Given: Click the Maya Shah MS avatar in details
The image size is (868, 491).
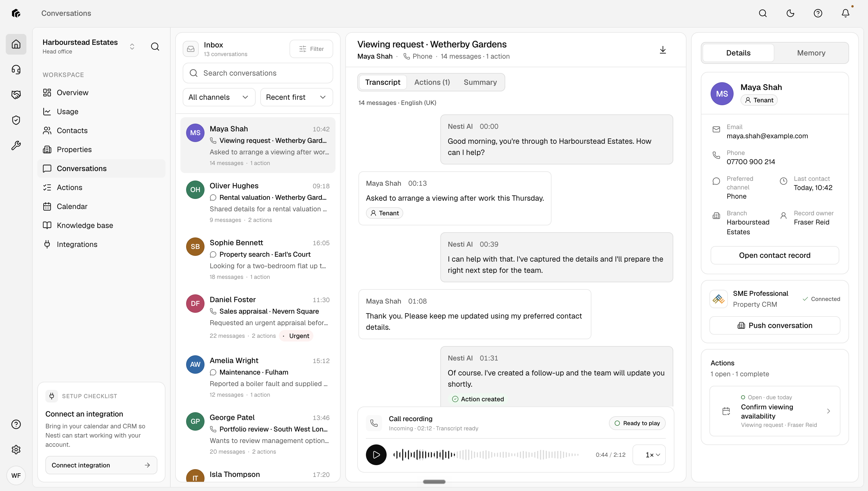Looking at the screenshot, I should 722,94.
